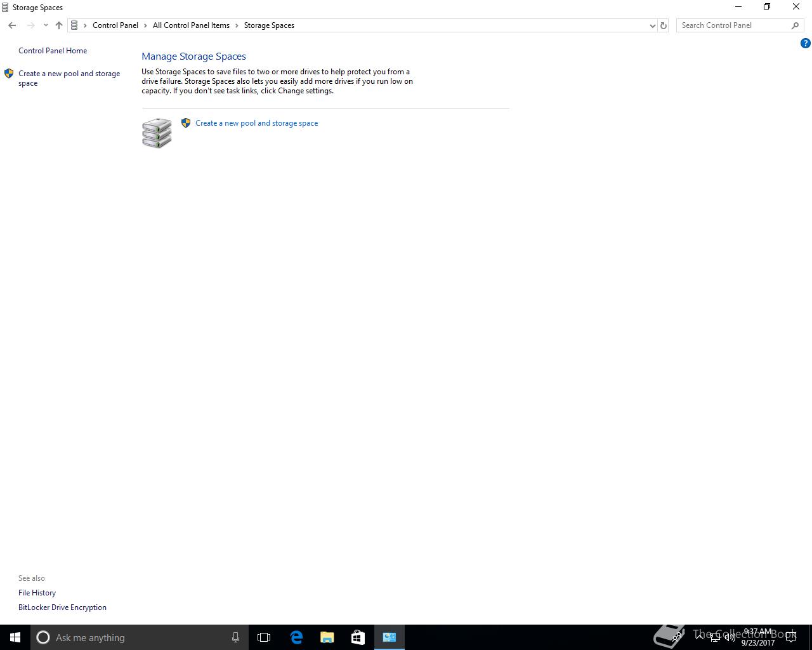Open the taskbar clock and date
This screenshot has height=650, width=812.
(x=757, y=637)
